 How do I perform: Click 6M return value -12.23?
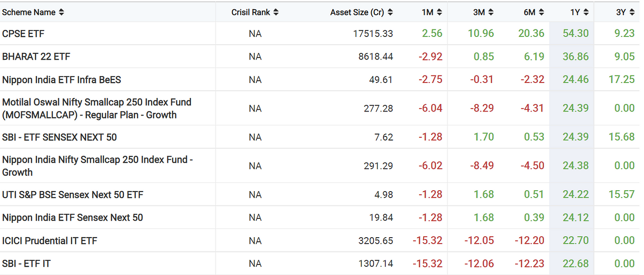point(529,263)
